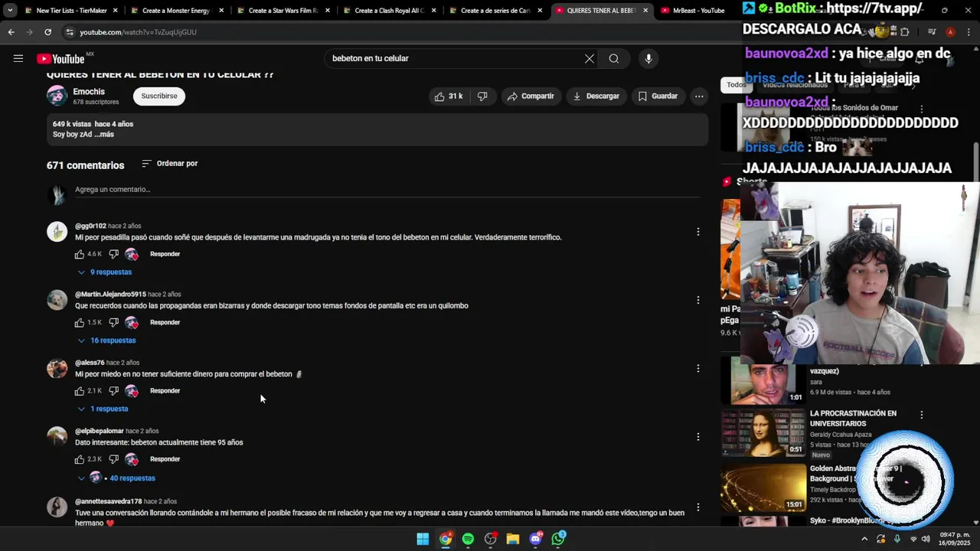Like the comment by @aless76
This screenshot has width=980, height=551.
[80, 391]
